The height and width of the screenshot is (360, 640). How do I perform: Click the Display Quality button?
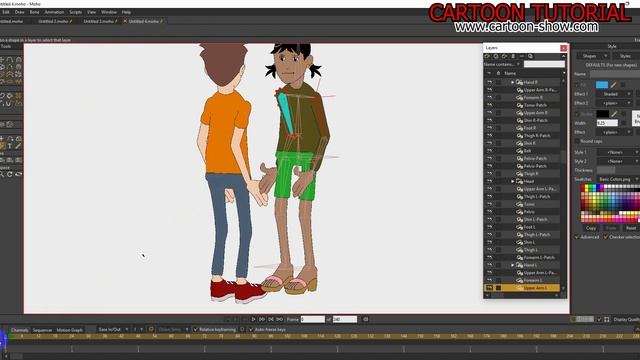626,320
